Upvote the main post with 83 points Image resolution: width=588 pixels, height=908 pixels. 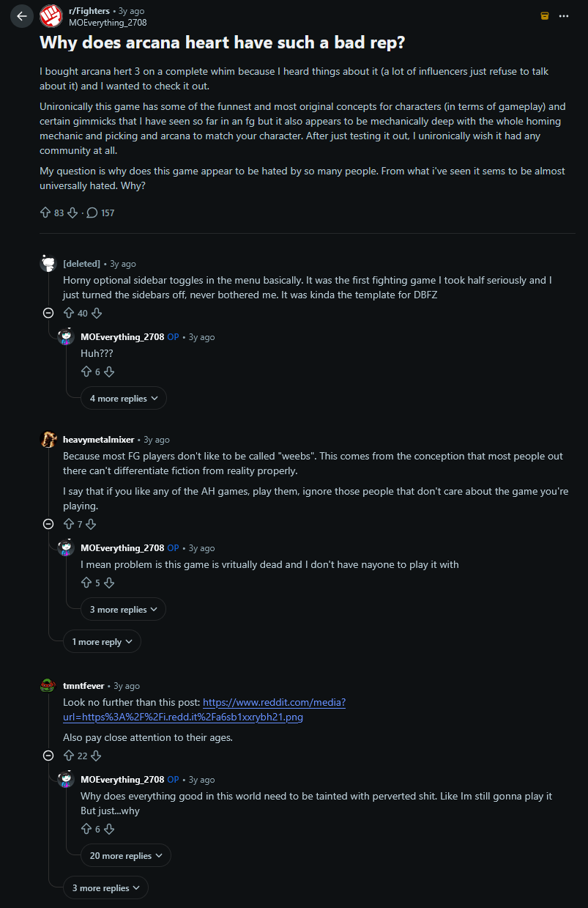pos(45,213)
